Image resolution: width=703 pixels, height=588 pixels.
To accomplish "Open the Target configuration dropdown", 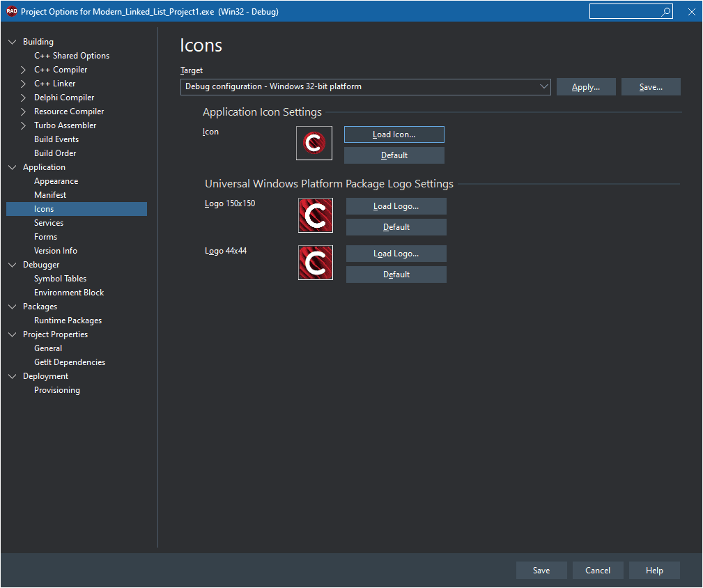I will (x=365, y=86).
